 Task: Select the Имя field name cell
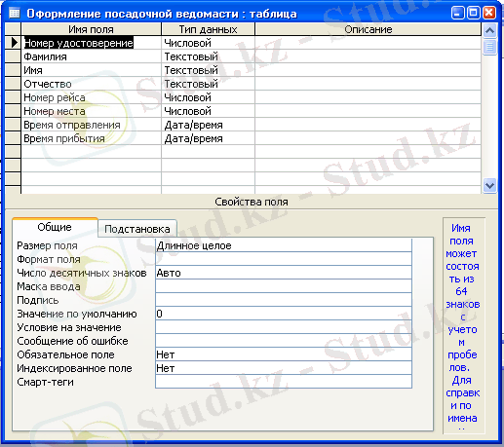(x=91, y=70)
